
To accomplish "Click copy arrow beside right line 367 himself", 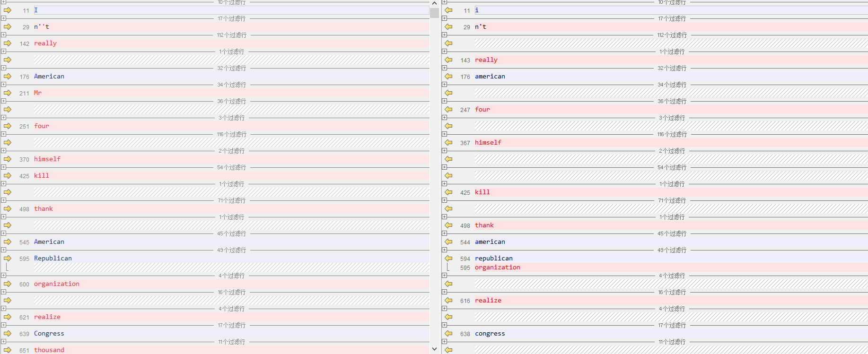I will tap(448, 143).
